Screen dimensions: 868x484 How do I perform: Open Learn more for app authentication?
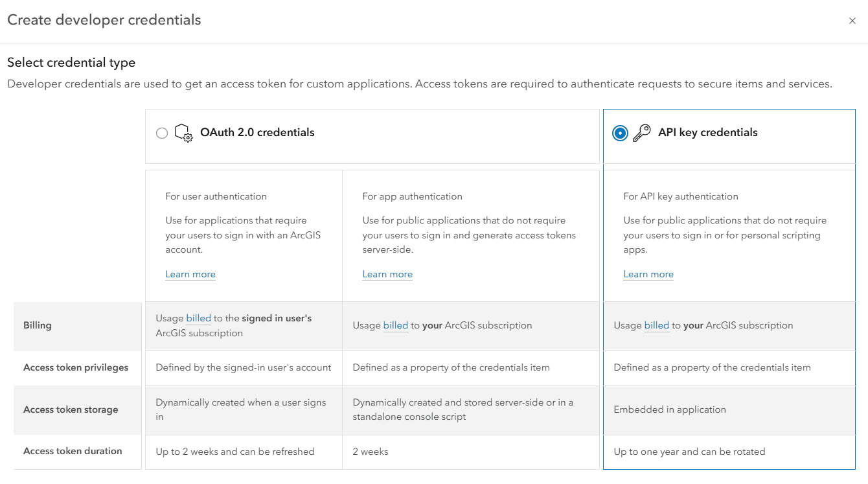(387, 274)
